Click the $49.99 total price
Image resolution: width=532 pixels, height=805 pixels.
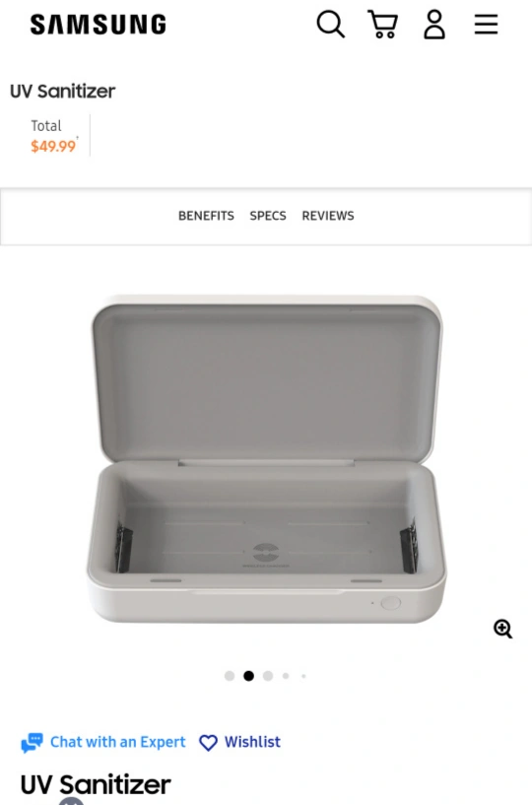coord(53,146)
